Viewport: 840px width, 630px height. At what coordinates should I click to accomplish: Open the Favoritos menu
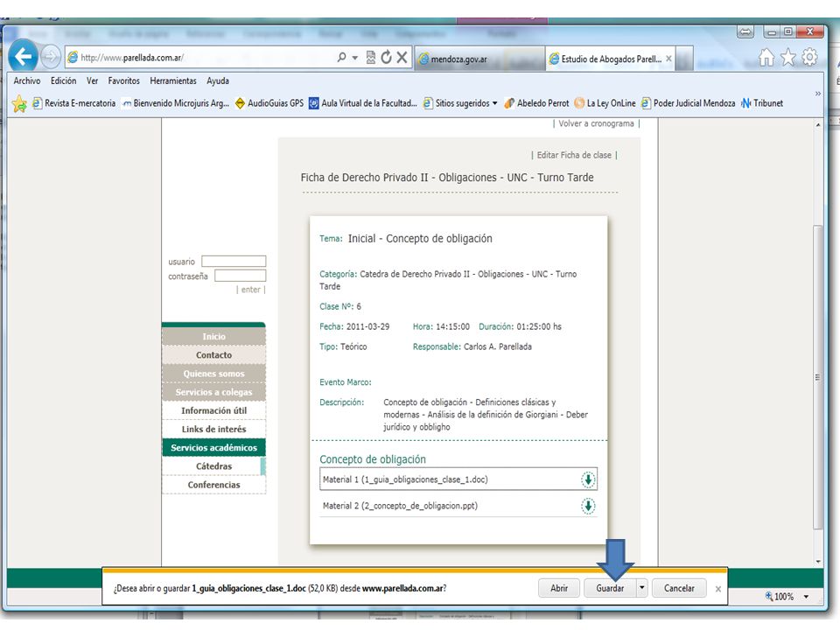tap(123, 80)
